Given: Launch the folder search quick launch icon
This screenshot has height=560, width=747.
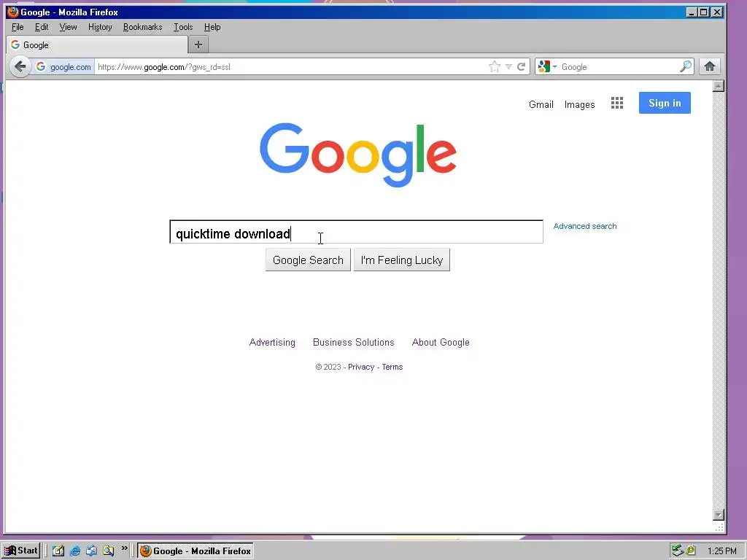Looking at the screenshot, I should (109, 551).
